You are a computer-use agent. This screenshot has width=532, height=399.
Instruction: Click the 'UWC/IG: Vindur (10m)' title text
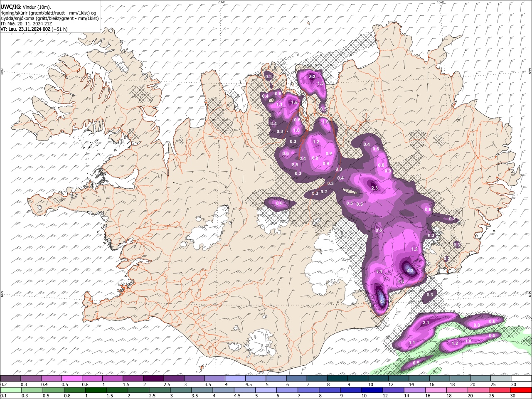pyautogui.click(x=25, y=7)
